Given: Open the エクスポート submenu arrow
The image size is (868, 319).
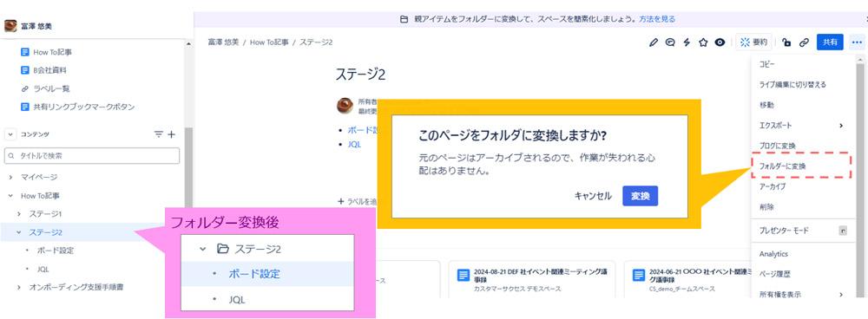Looking at the screenshot, I should click(840, 126).
